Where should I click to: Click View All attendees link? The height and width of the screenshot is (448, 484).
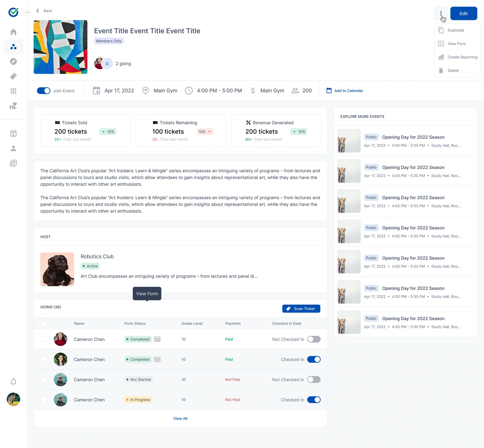tap(180, 419)
